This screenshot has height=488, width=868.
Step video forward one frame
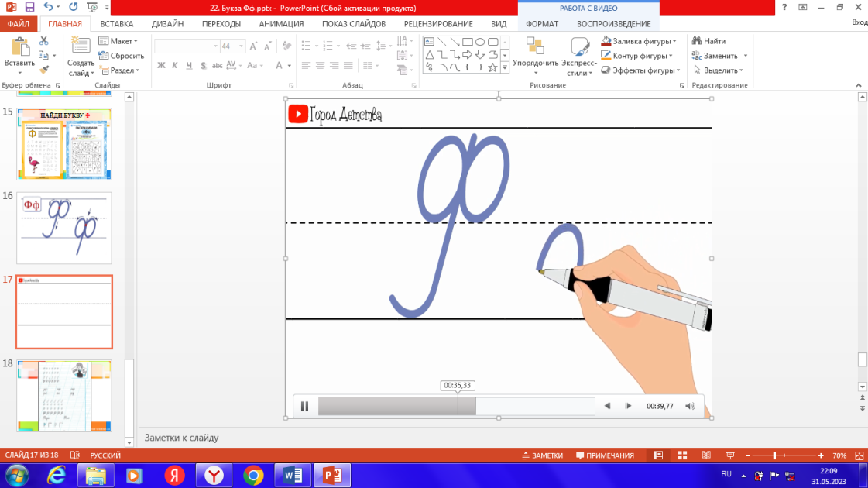tap(628, 406)
